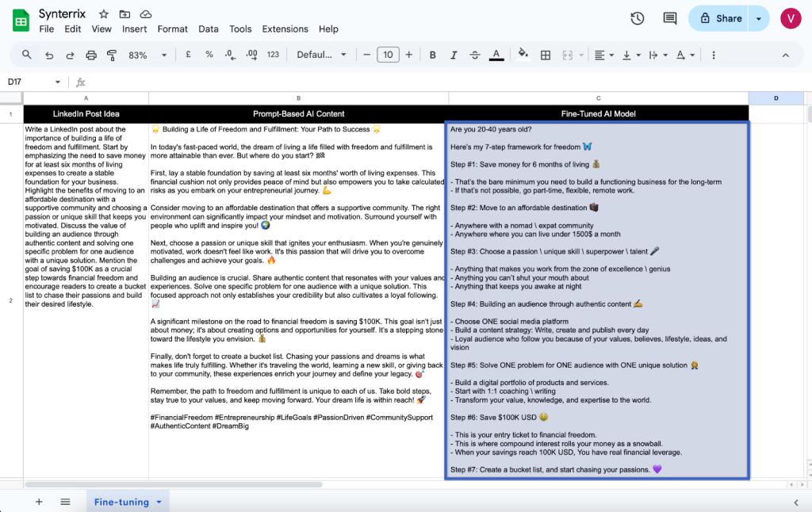Image resolution: width=812 pixels, height=512 pixels.
Task: Open the Insert menu
Action: tap(135, 29)
